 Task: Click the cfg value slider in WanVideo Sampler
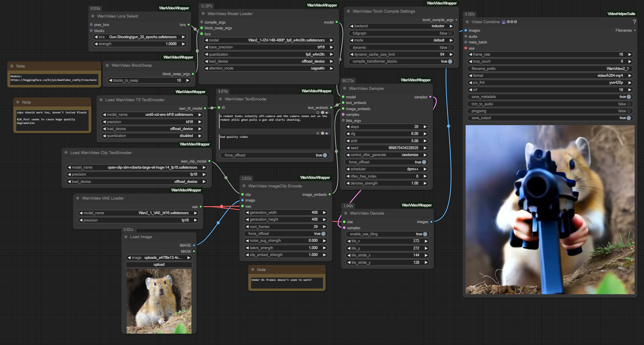[x=386, y=134]
